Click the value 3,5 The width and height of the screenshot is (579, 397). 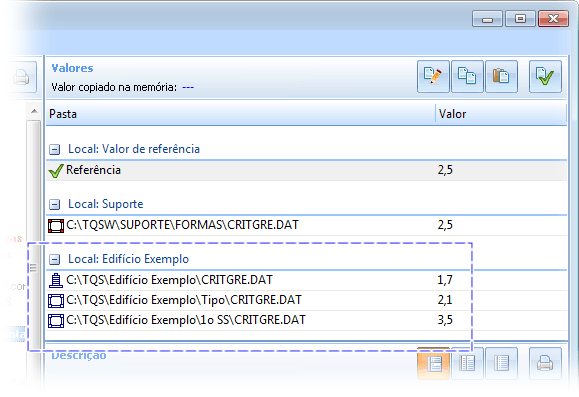point(445,320)
